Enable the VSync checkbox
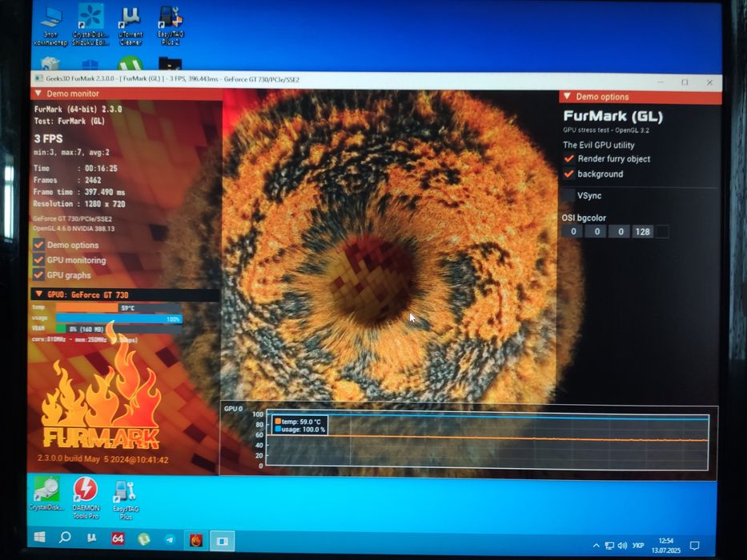Screen dimensions: 747x560 (568, 195)
